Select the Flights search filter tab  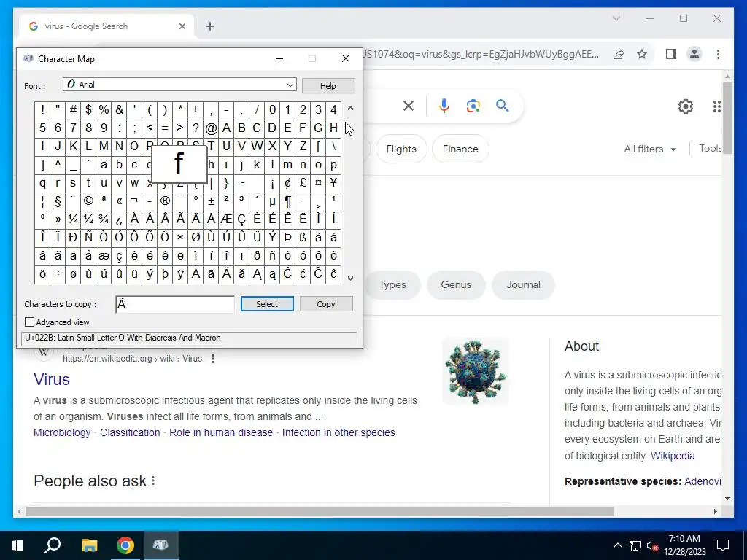[x=401, y=149]
